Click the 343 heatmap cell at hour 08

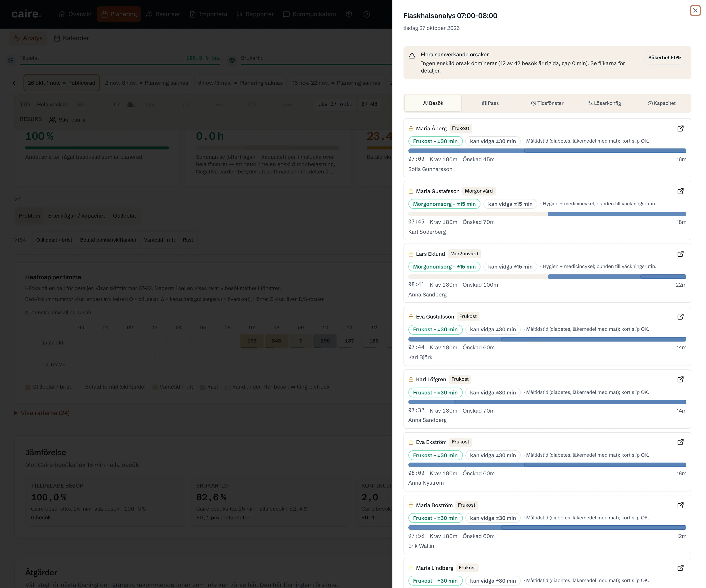(276, 341)
